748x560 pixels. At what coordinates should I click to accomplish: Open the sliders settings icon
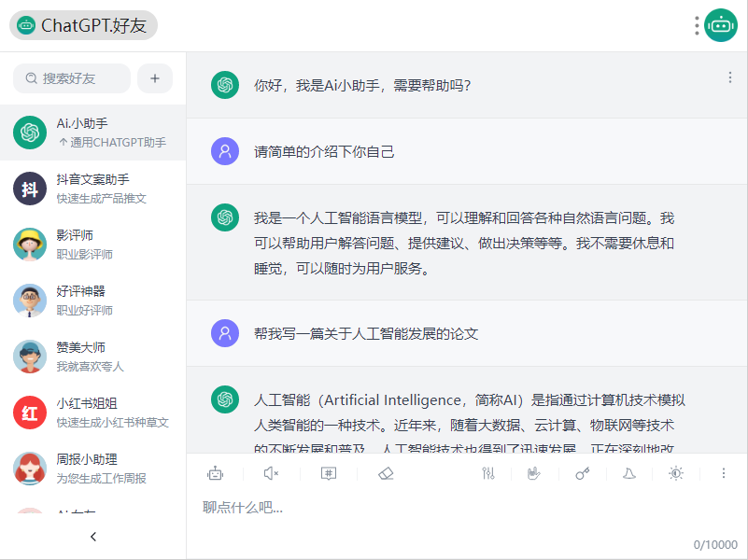point(488,473)
